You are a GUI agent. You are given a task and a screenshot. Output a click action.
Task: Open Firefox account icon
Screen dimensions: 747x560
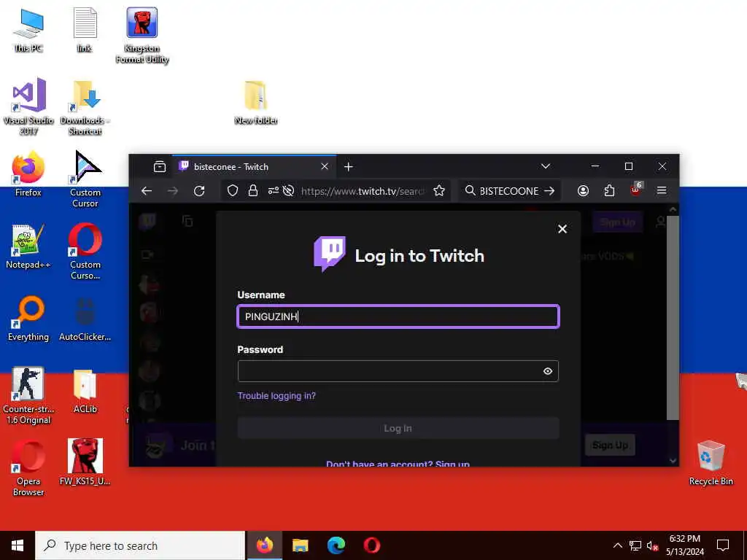pyautogui.click(x=583, y=191)
